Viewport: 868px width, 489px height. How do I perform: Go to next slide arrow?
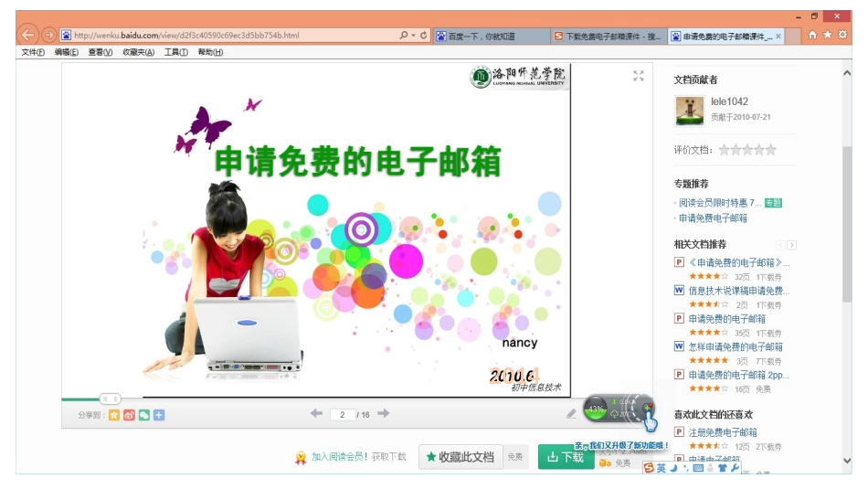[384, 413]
